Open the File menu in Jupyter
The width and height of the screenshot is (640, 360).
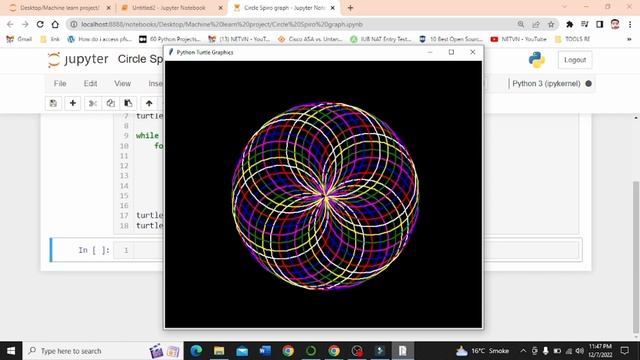click(60, 83)
